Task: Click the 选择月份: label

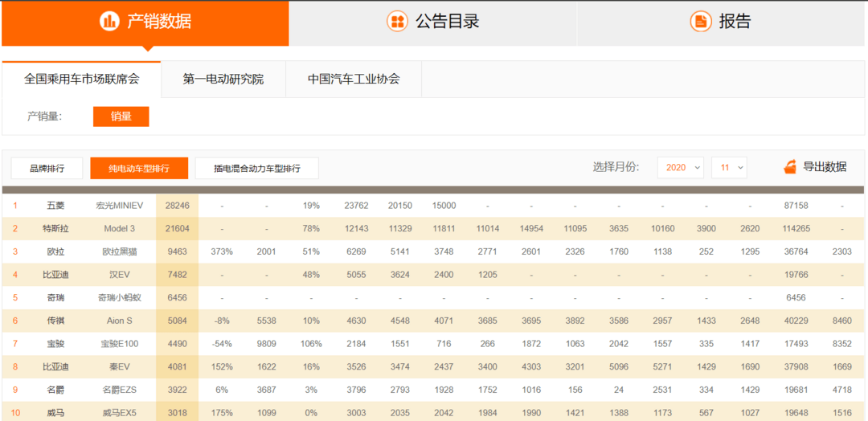Action: pyautogui.click(x=616, y=167)
